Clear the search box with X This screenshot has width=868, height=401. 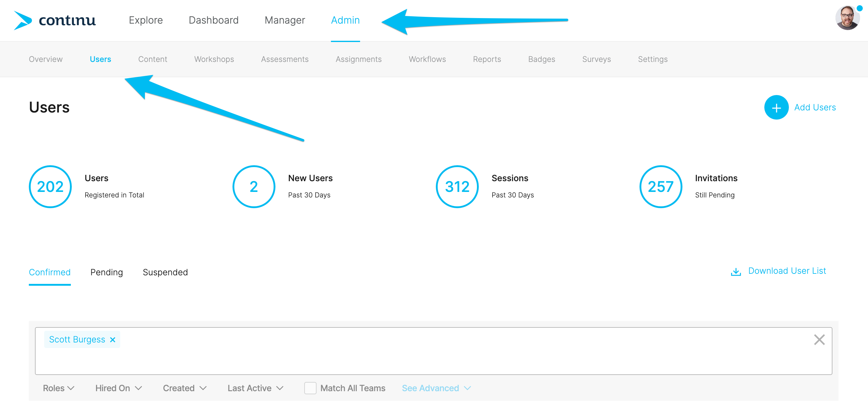[x=819, y=340]
